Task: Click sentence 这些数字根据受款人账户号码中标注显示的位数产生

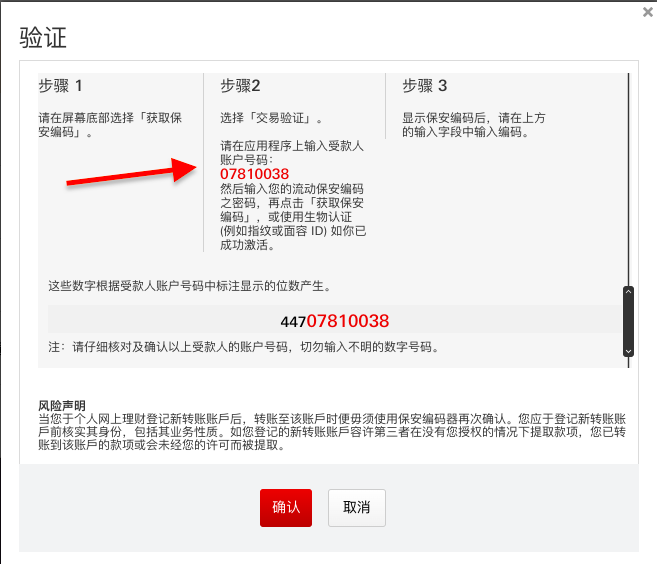Action: point(190,286)
